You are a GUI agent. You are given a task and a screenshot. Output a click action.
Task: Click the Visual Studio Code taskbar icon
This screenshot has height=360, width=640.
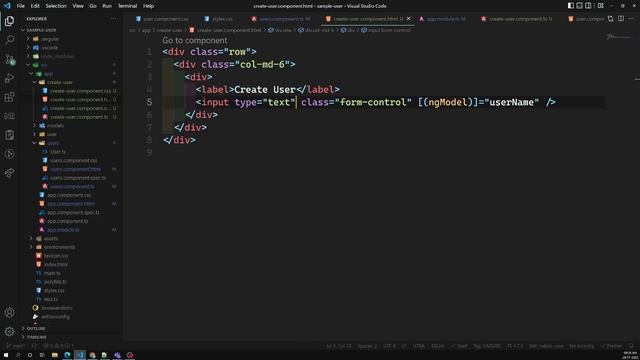click(x=80, y=355)
